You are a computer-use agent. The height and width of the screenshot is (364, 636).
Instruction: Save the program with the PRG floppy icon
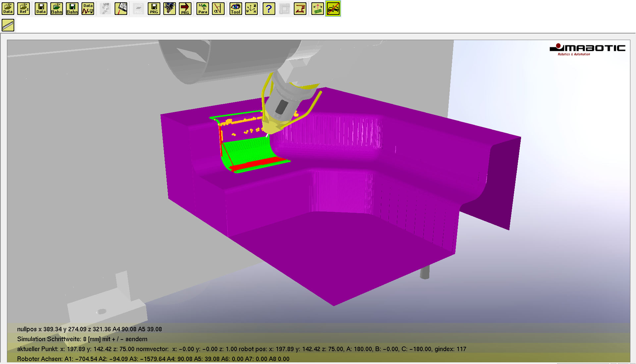pyautogui.click(x=154, y=9)
